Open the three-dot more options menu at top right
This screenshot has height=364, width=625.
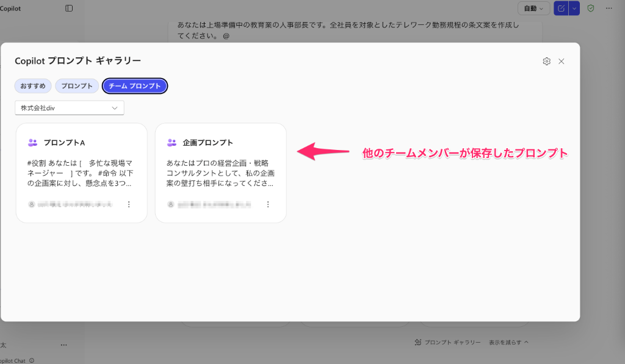click(x=609, y=9)
